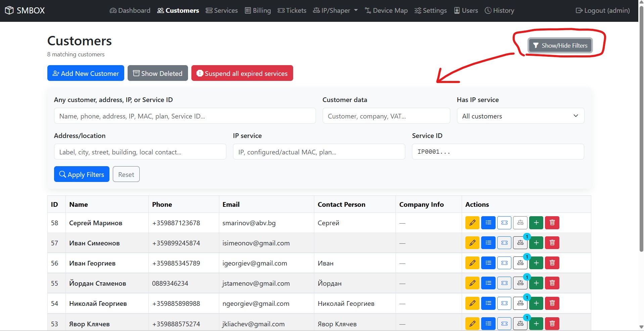Click the ID cell 56

click(x=54, y=263)
